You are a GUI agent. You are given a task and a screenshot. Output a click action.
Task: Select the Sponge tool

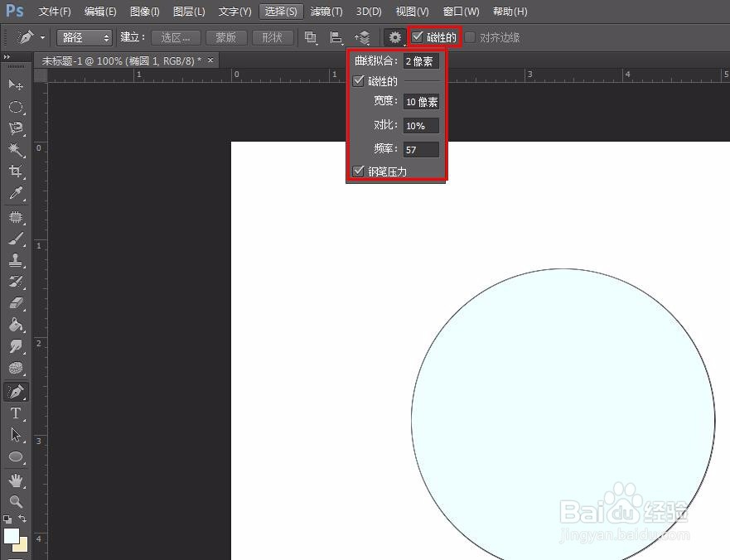click(x=16, y=368)
